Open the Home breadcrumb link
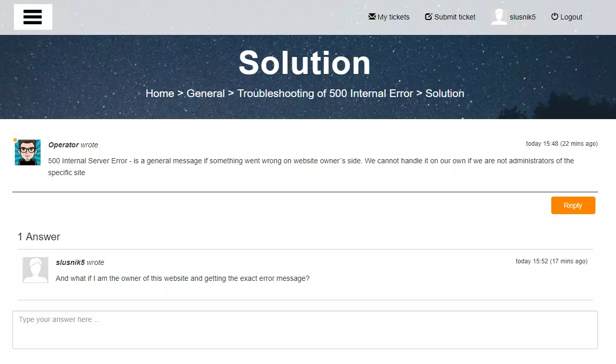 tap(160, 93)
